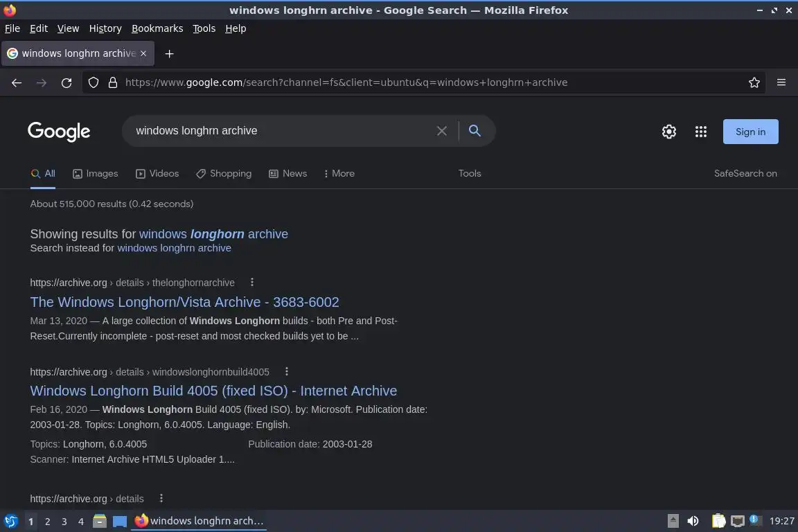Open options for thelonghornarchive result
The width and height of the screenshot is (798, 532).
click(x=252, y=282)
